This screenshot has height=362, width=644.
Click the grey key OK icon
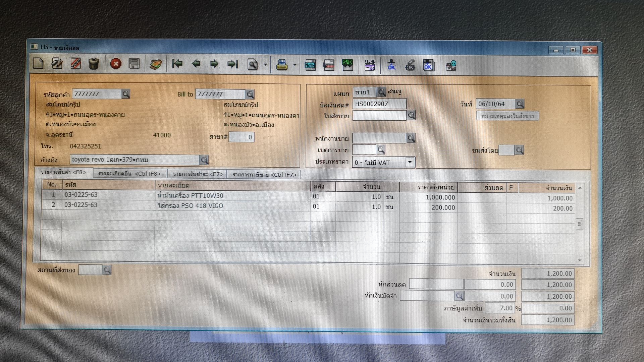(x=410, y=65)
